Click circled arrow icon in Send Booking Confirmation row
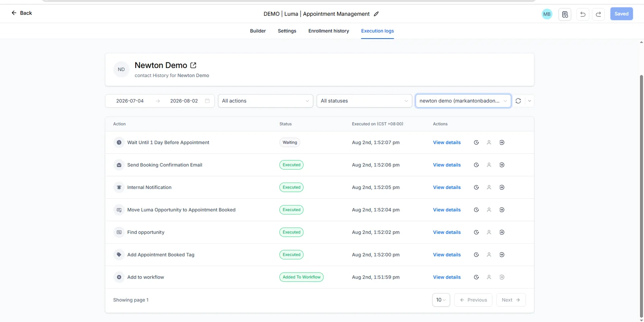This screenshot has height=322, width=644. [502, 165]
